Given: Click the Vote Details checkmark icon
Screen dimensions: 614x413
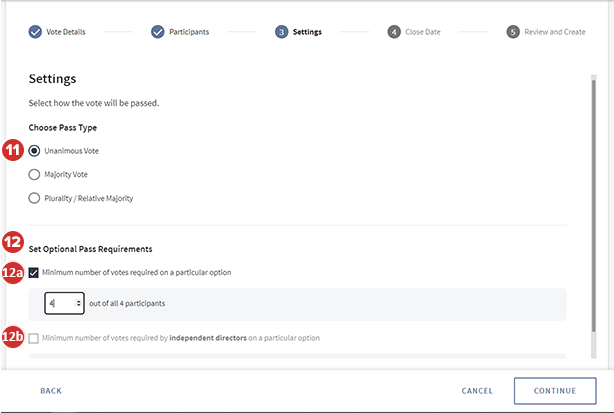Looking at the screenshot, I should pos(35,32).
